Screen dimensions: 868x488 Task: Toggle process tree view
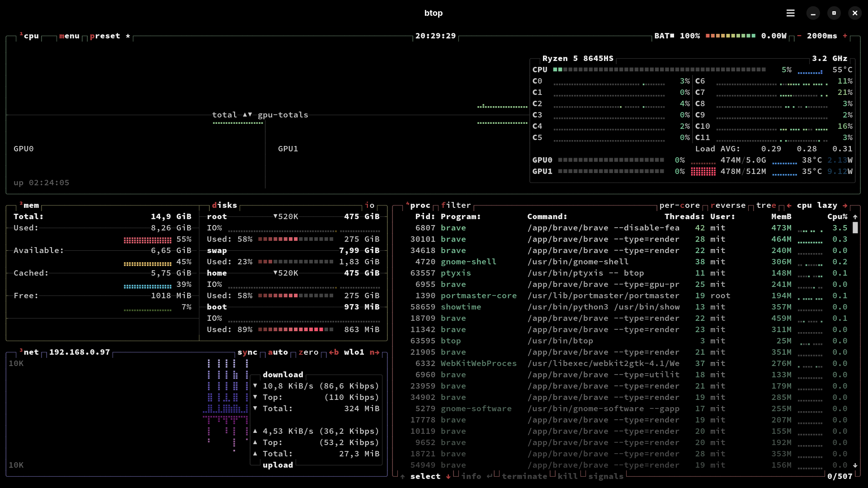point(766,205)
